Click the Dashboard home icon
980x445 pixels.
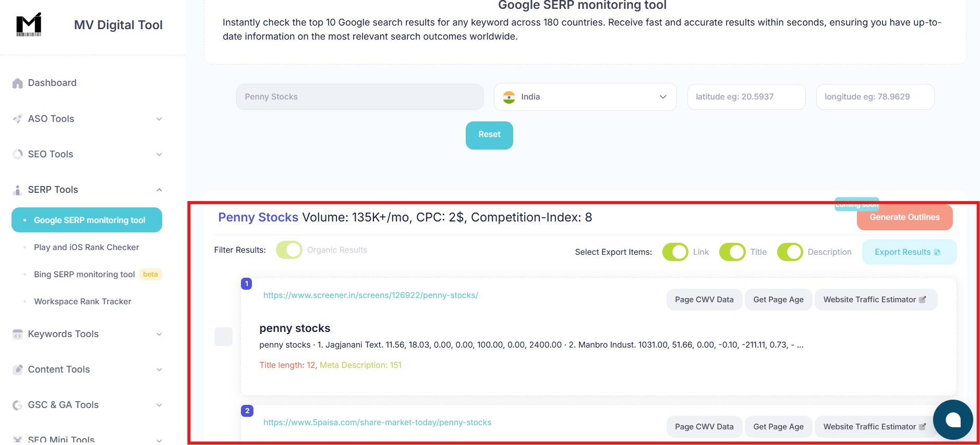(18, 83)
